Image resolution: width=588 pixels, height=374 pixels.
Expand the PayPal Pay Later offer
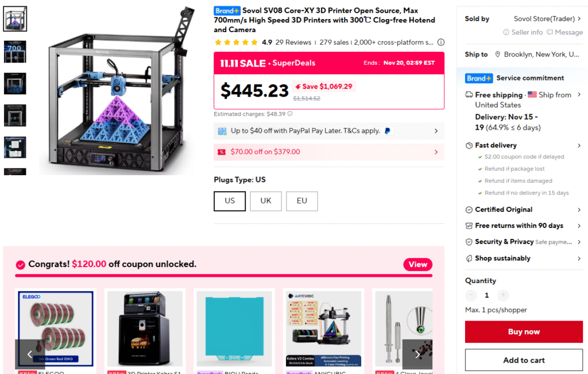pyautogui.click(x=329, y=131)
